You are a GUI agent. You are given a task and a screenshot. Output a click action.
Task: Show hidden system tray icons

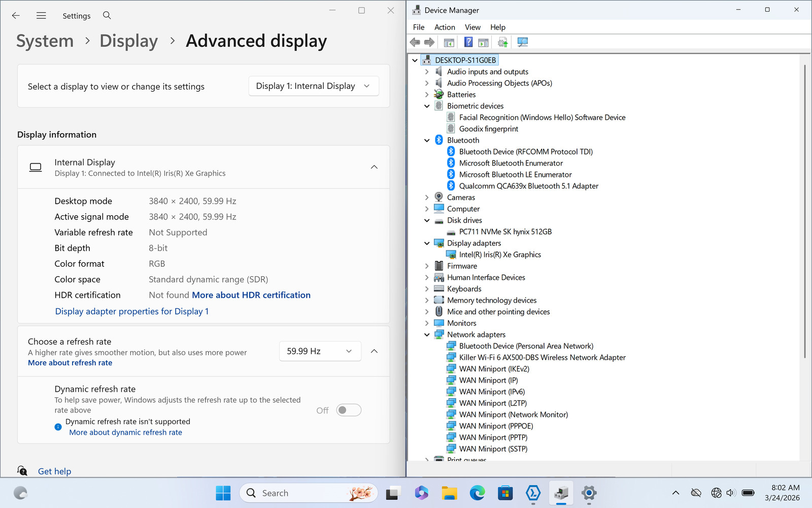coord(675,493)
